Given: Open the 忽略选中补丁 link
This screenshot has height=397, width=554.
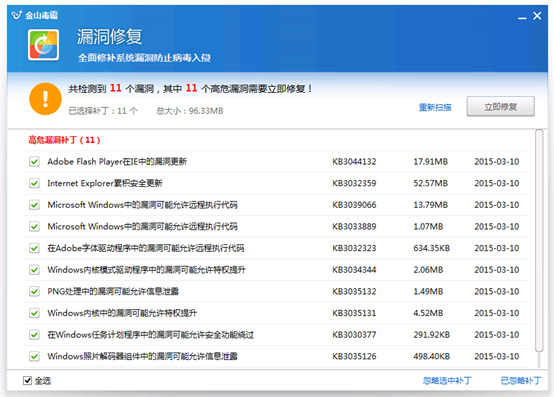Looking at the screenshot, I should pos(447,380).
